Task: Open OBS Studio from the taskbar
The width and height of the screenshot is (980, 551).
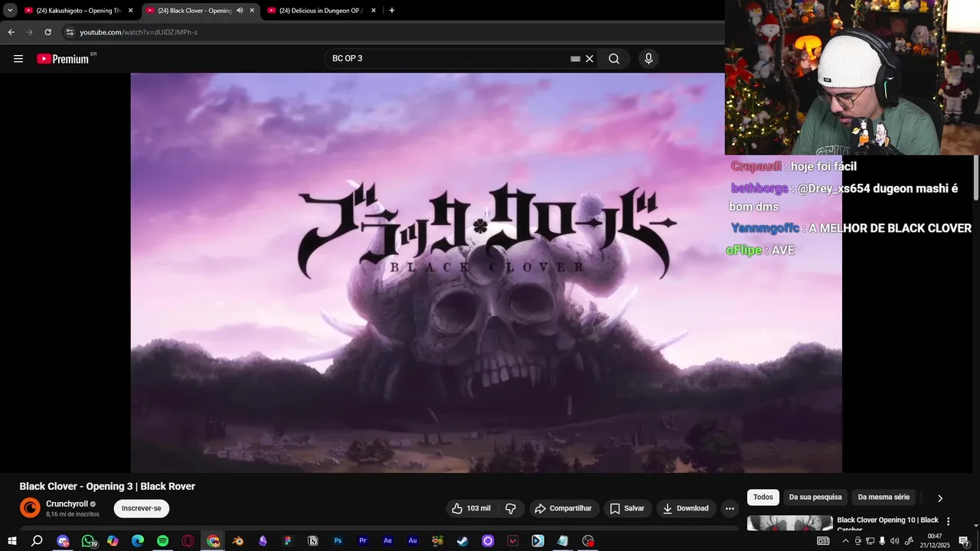Action: pos(588,541)
